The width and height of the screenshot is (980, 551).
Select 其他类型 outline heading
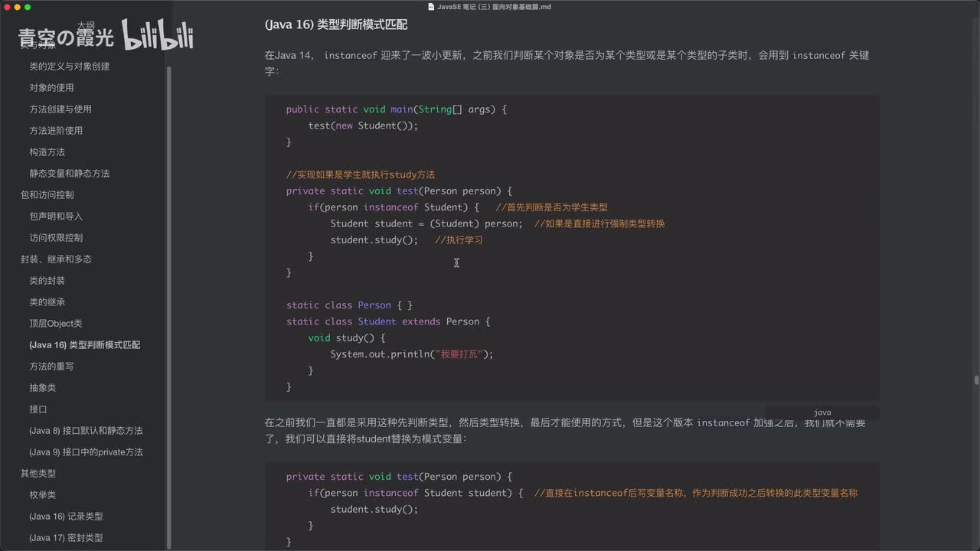pos(38,474)
